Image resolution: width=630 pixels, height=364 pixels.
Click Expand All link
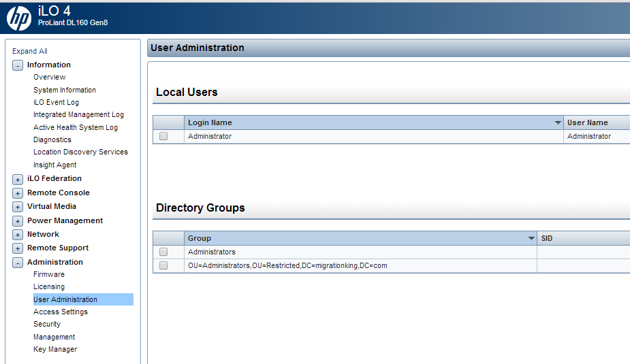[x=30, y=51]
